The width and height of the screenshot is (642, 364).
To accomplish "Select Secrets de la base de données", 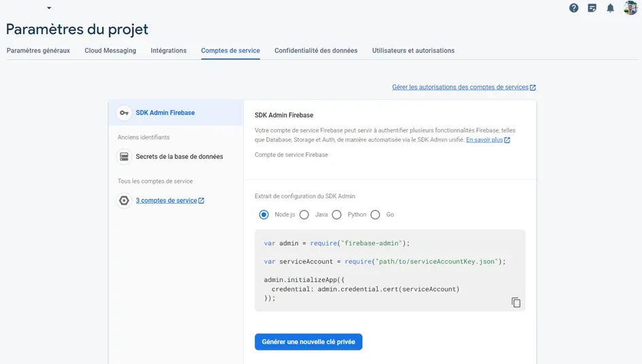I will [x=179, y=156].
